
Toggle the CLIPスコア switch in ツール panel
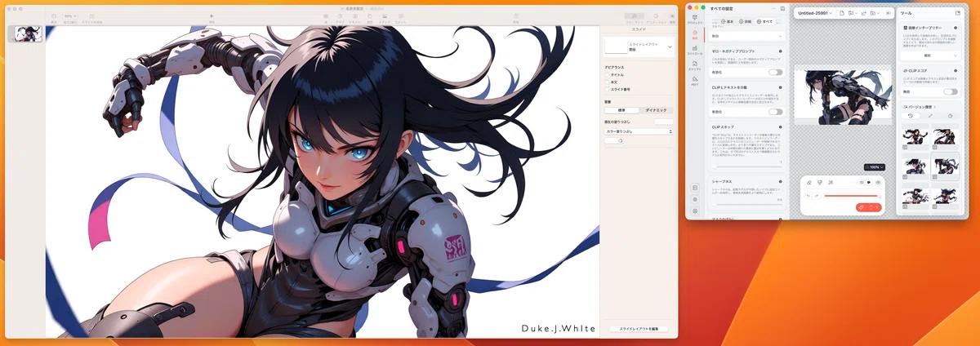click(951, 91)
